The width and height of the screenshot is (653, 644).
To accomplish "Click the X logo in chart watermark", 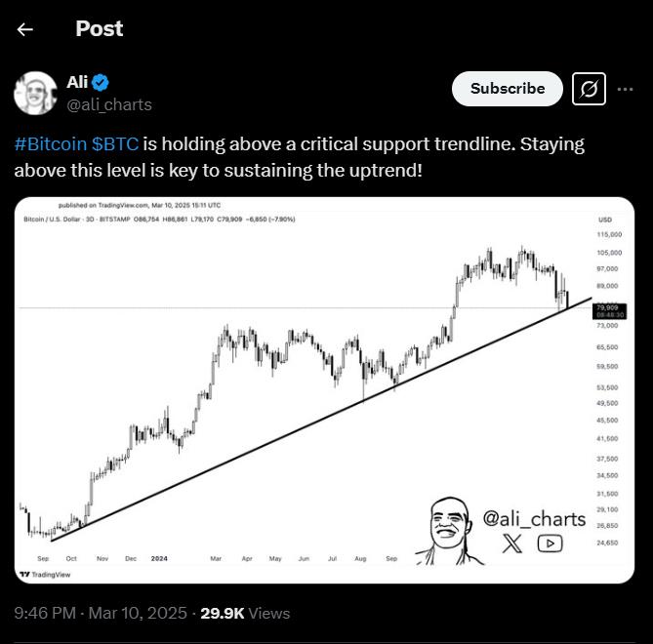I will (512, 544).
